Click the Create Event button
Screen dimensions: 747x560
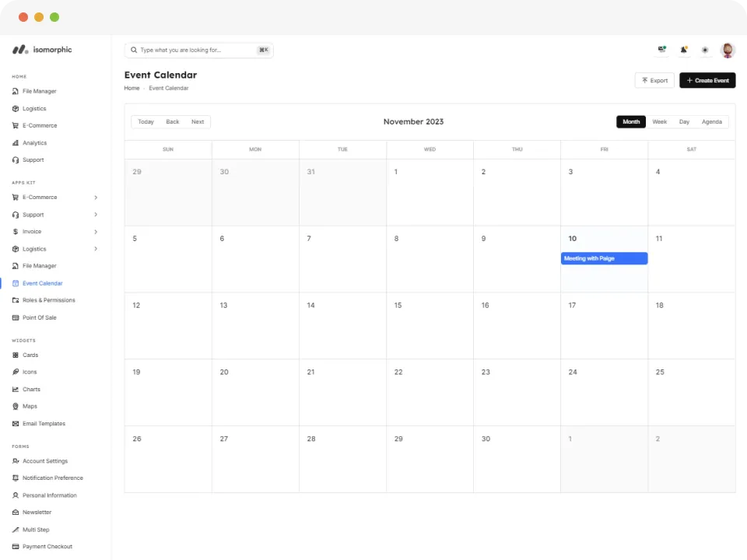pos(707,80)
